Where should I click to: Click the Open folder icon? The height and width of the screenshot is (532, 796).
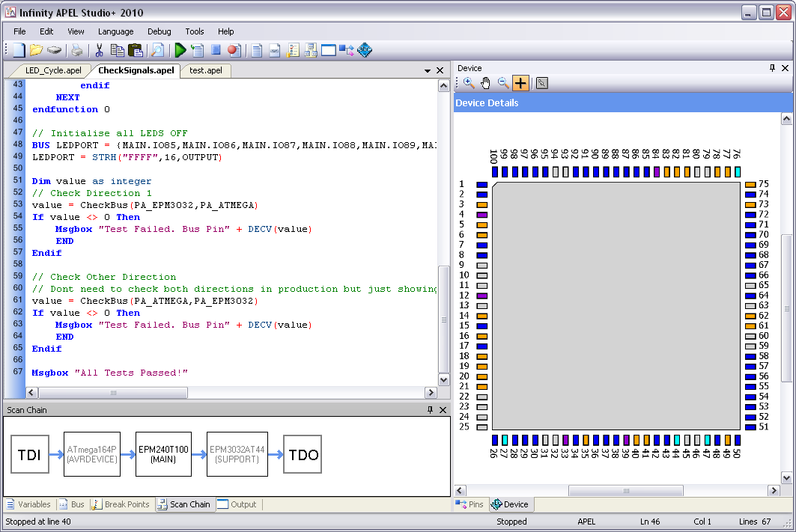coord(36,50)
